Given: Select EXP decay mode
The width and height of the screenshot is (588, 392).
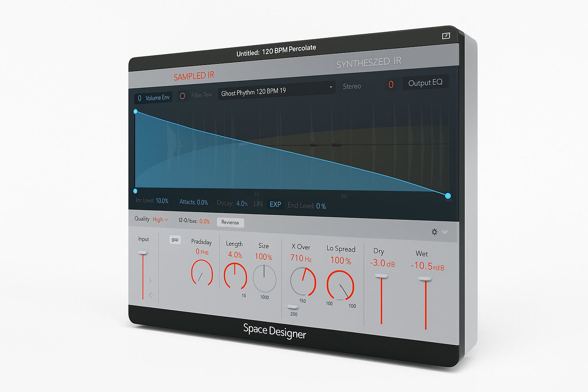Looking at the screenshot, I should [x=275, y=204].
